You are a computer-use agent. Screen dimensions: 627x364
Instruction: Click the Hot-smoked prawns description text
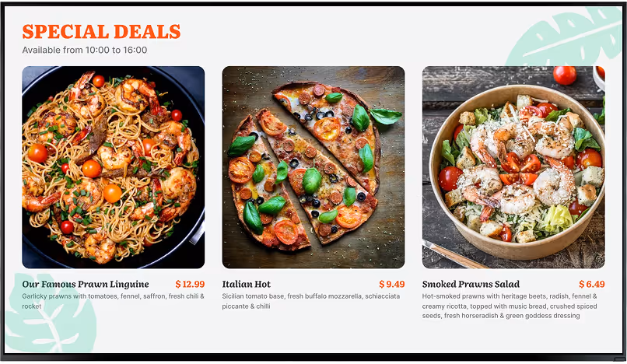click(x=510, y=306)
